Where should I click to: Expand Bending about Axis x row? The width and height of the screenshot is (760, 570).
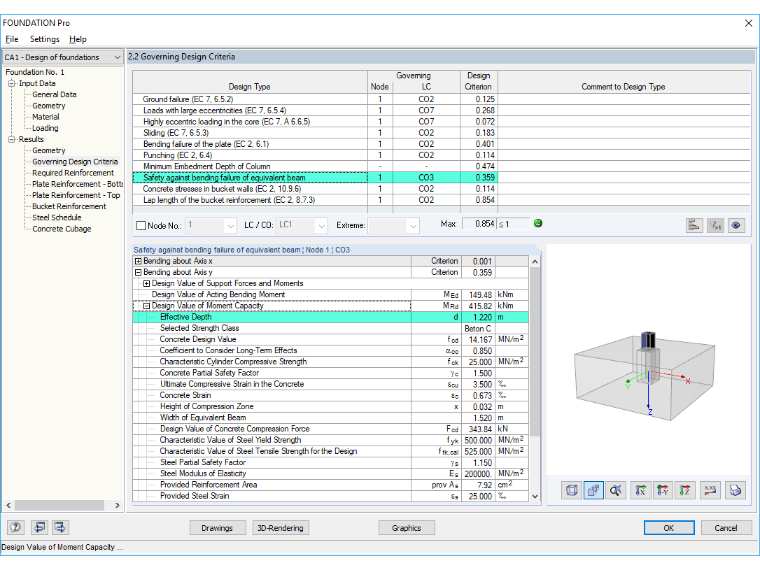click(x=138, y=261)
